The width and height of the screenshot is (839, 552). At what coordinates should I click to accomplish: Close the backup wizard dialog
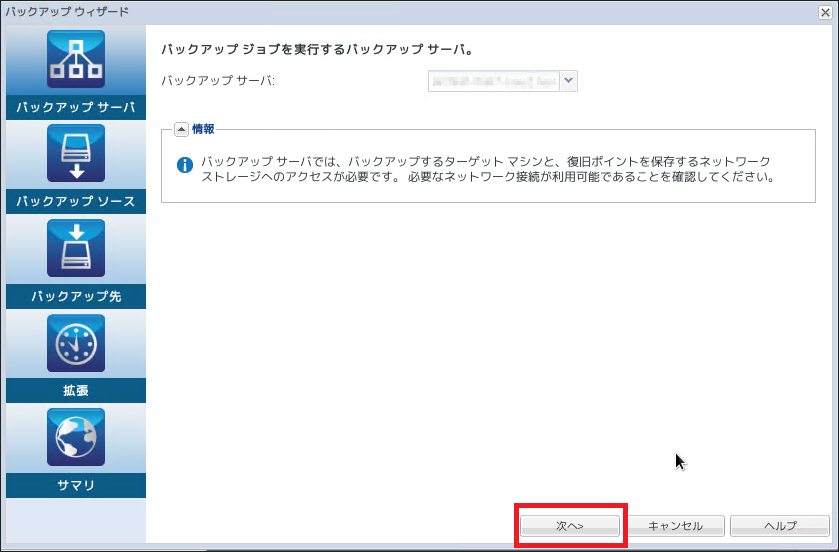click(x=825, y=12)
